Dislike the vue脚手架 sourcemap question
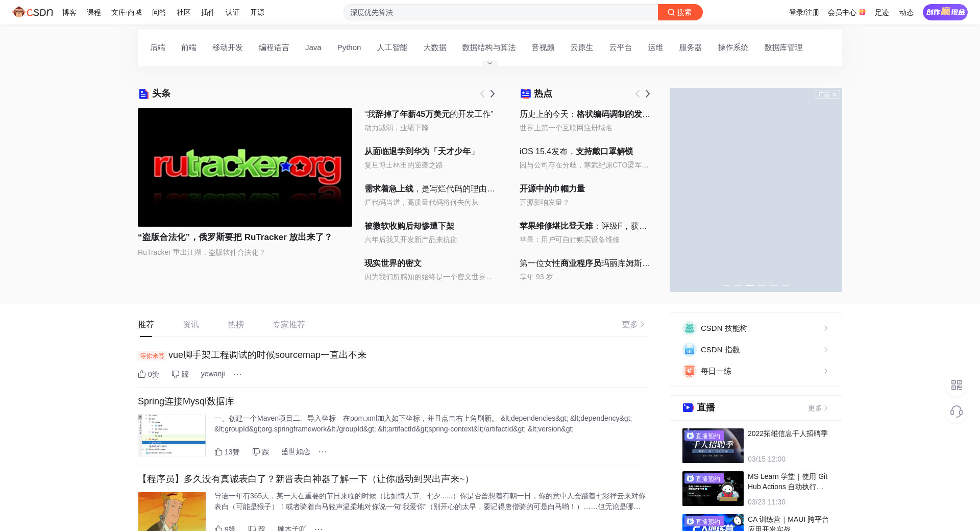Screen dimensions: 980x531 (180, 374)
